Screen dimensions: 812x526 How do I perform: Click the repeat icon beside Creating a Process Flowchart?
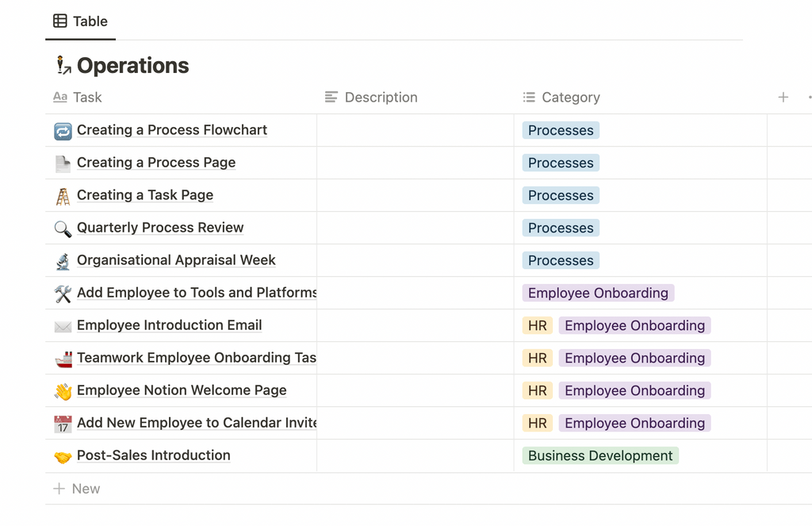63,131
